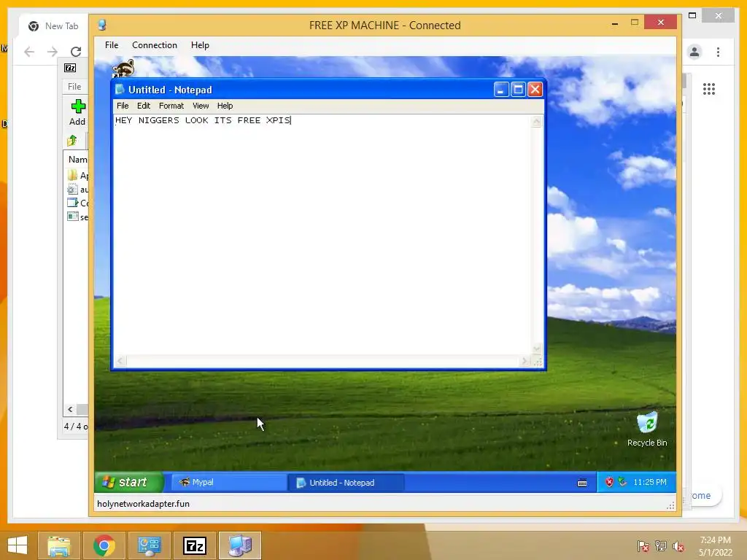Close the Notepad window
Screen dimensions: 747x560
tap(535, 90)
